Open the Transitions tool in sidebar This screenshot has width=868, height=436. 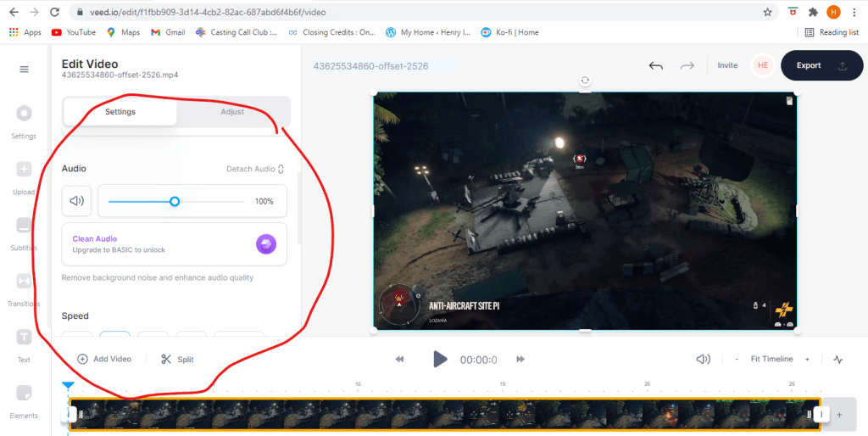click(x=24, y=282)
